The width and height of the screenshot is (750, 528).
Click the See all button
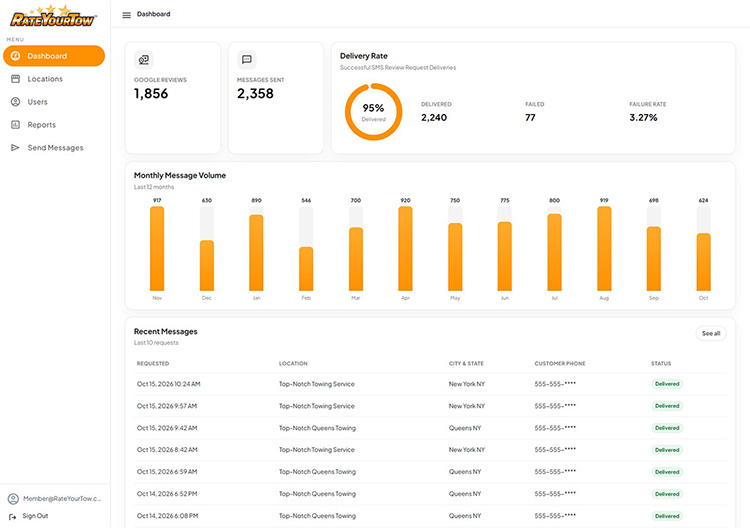coord(711,333)
